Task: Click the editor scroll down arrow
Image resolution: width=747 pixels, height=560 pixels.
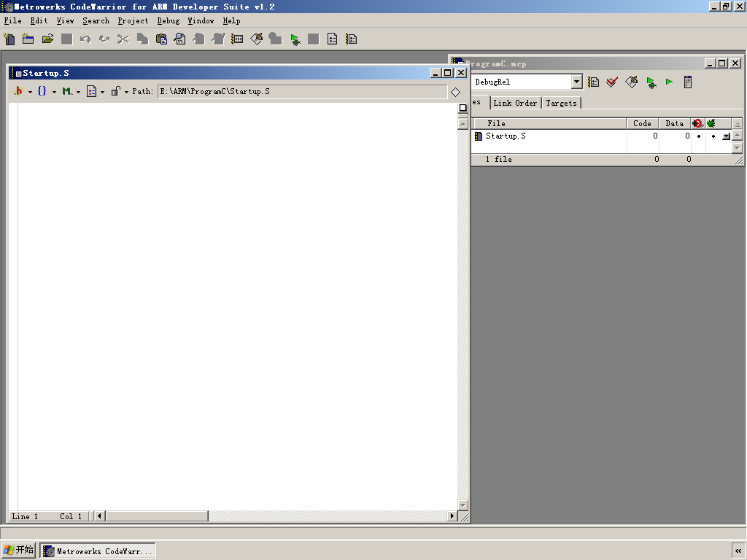Action: [462, 505]
